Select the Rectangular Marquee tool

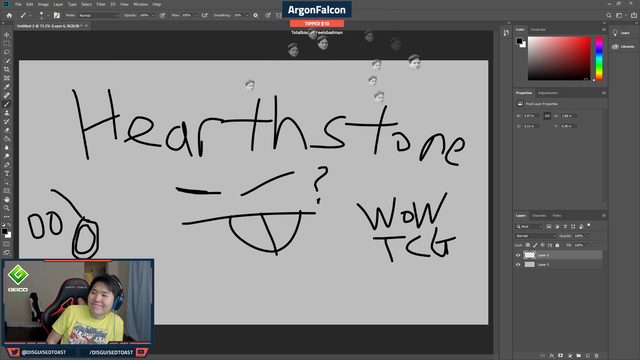pos(7,43)
